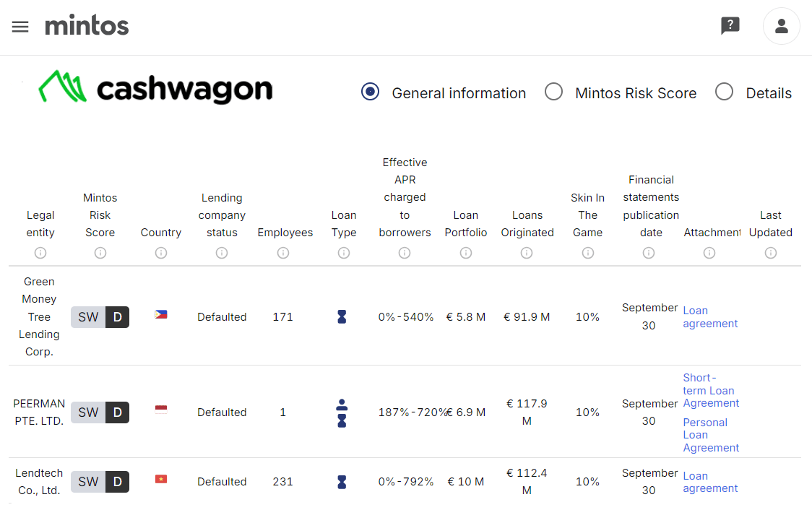Screen dimensions: 812x510
Task: Click Defaulted status in PEERMAN row
Action: 222,412
